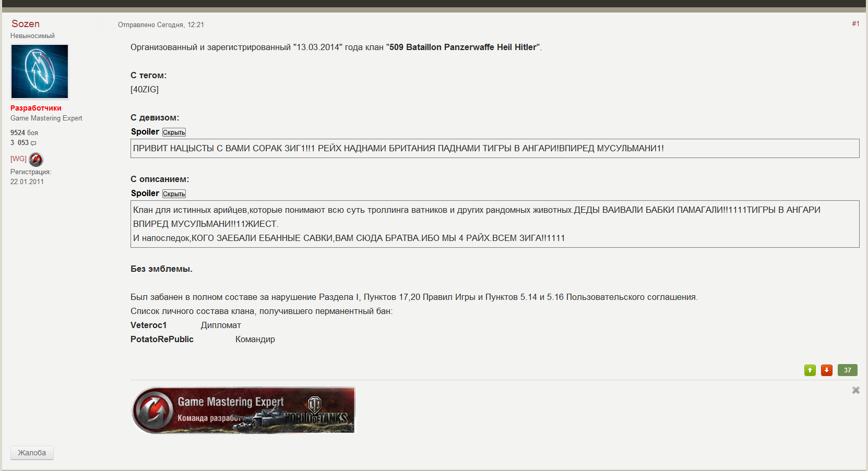Report the post with Жалоба button
The image size is (868, 471).
[x=32, y=453]
